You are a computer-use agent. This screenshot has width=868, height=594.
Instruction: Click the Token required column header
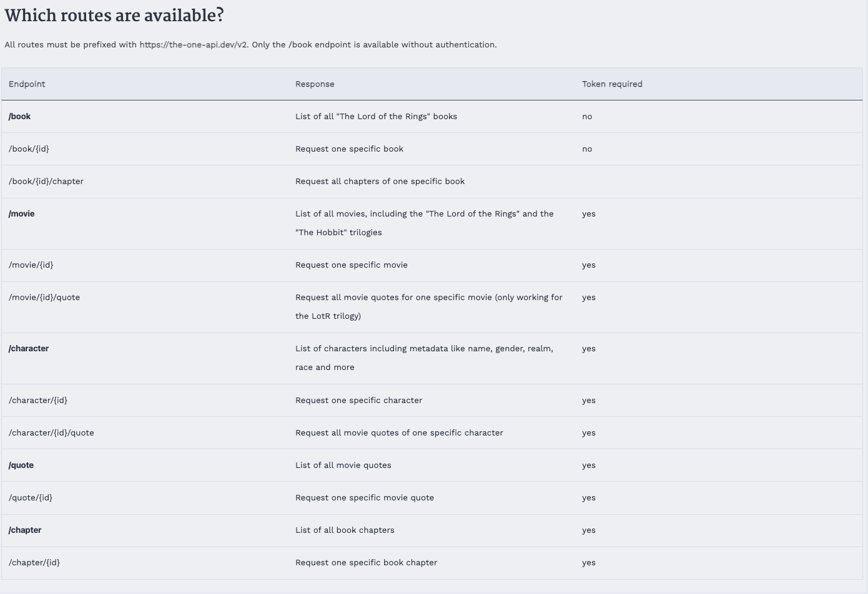tap(612, 84)
